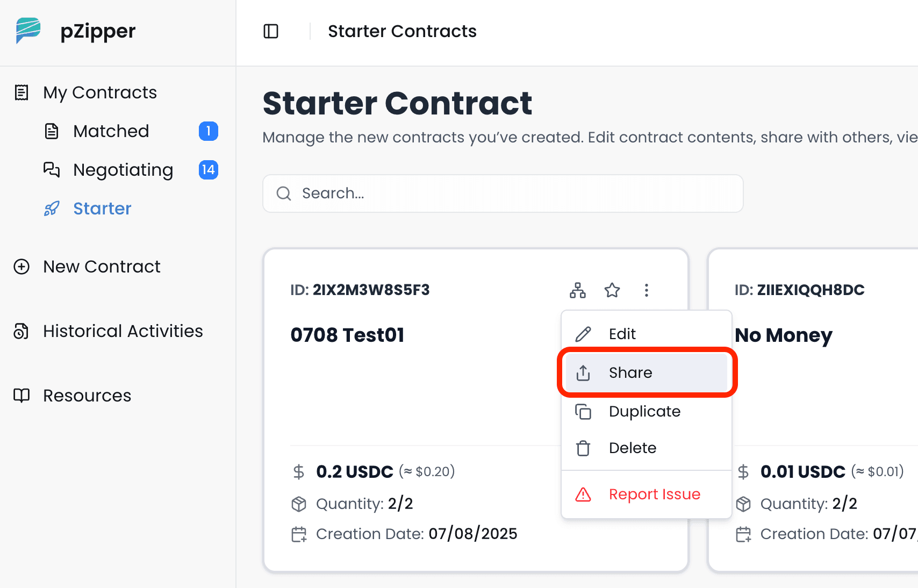The height and width of the screenshot is (588, 918).
Task: Click the Search contracts field
Action: pyautogui.click(x=503, y=193)
